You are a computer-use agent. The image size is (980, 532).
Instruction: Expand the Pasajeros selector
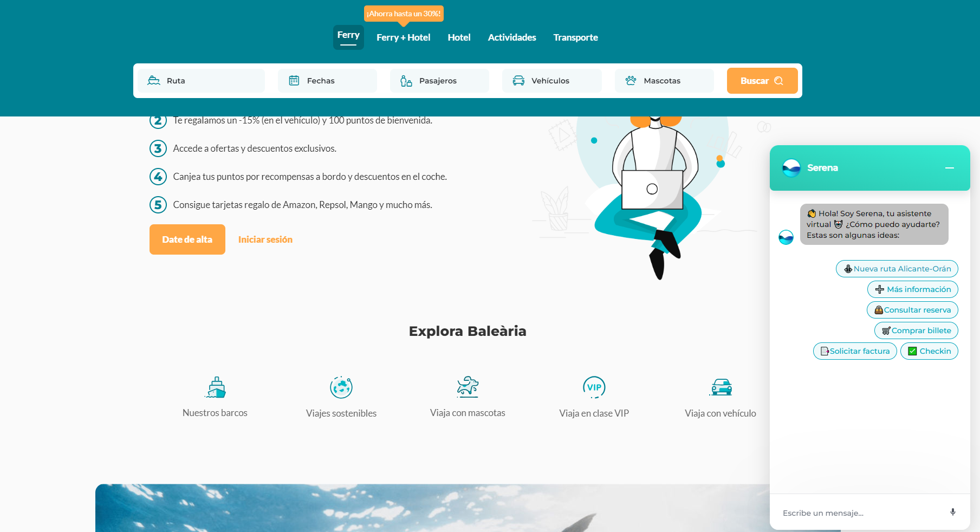click(439, 81)
